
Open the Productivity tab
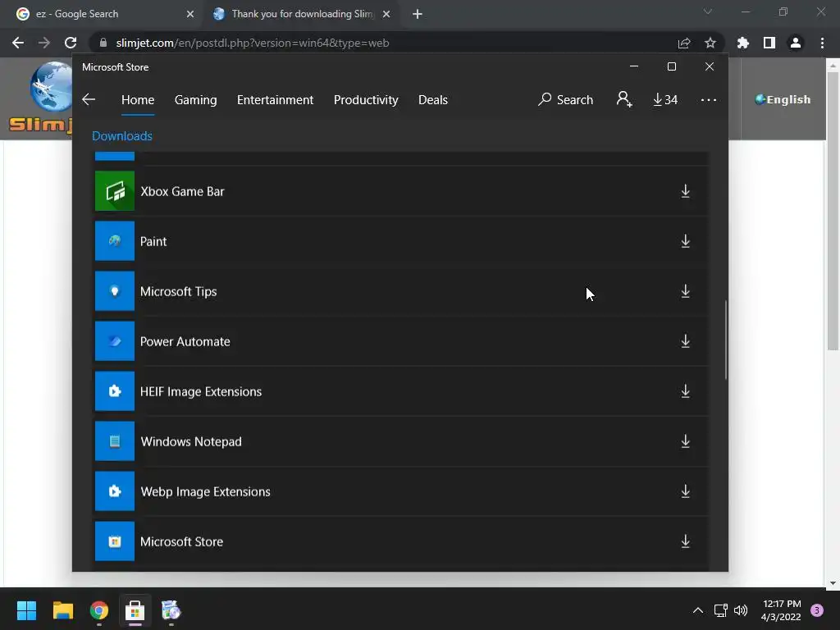point(366,100)
